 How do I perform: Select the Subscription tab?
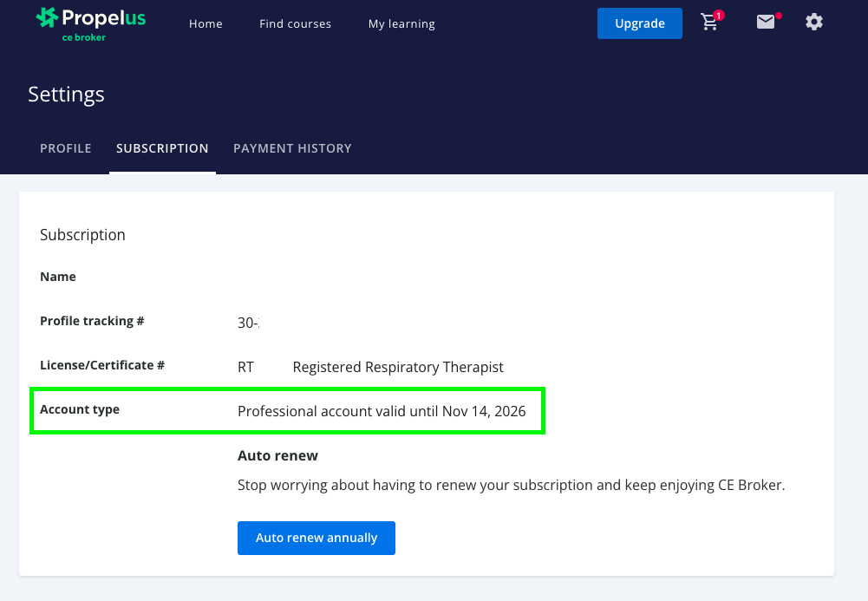click(x=162, y=148)
